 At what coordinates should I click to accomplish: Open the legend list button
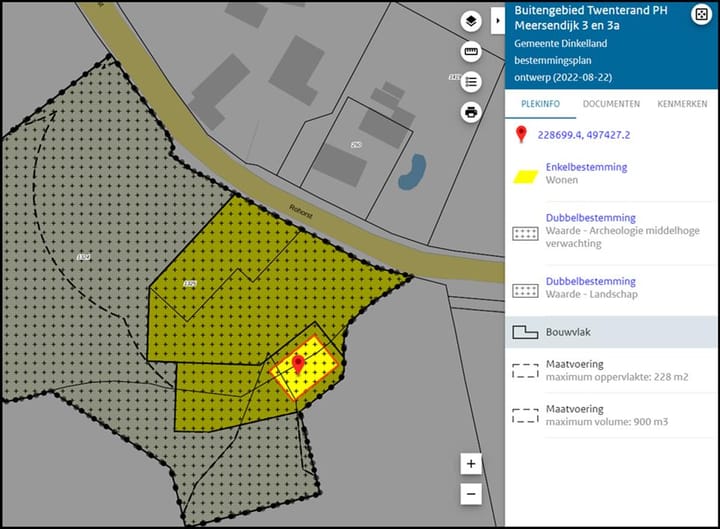[x=471, y=82]
